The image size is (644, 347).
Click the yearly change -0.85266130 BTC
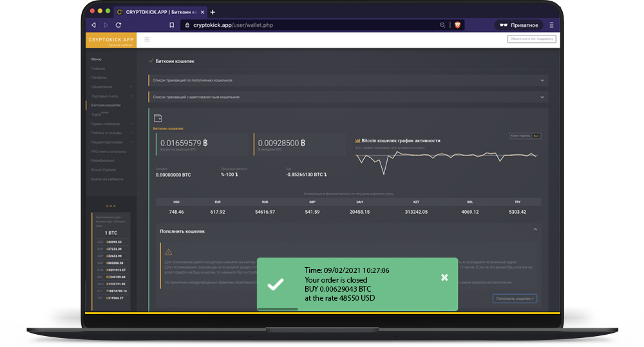click(x=307, y=174)
